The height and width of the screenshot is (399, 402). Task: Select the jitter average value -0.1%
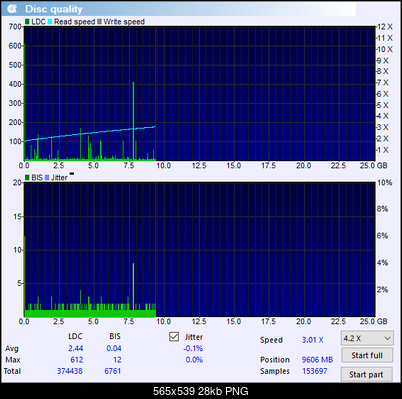tap(193, 348)
